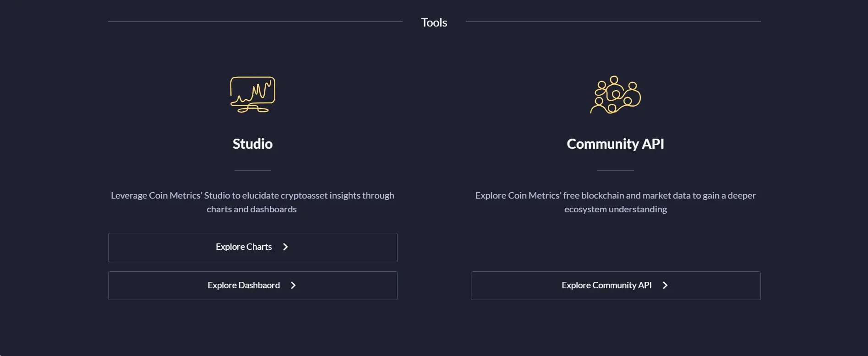Open the Explore Community API button text
868x356 pixels.
point(606,286)
